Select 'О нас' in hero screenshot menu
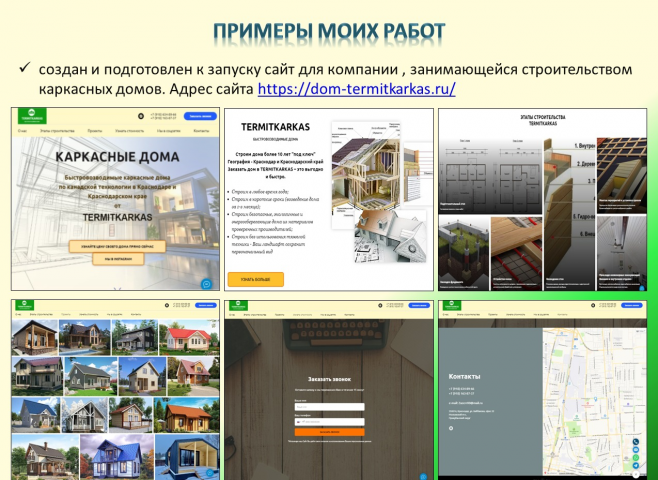The height and width of the screenshot is (480, 658). (22, 131)
